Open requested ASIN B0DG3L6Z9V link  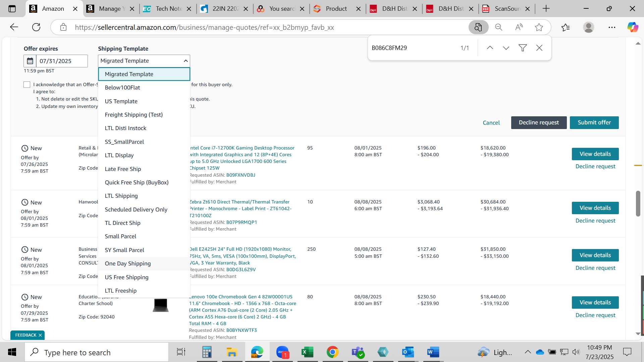[x=241, y=269]
